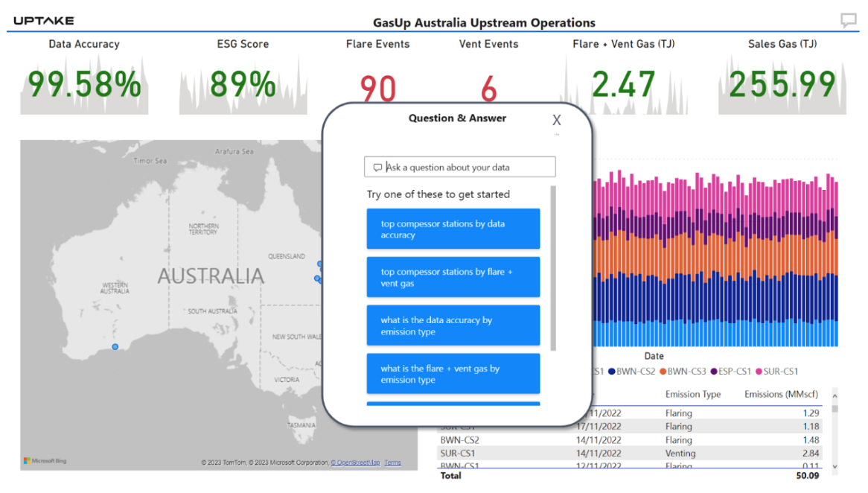
Task: Toggle ESP-CS1 legend swatch
Action: [x=714, y=372]
